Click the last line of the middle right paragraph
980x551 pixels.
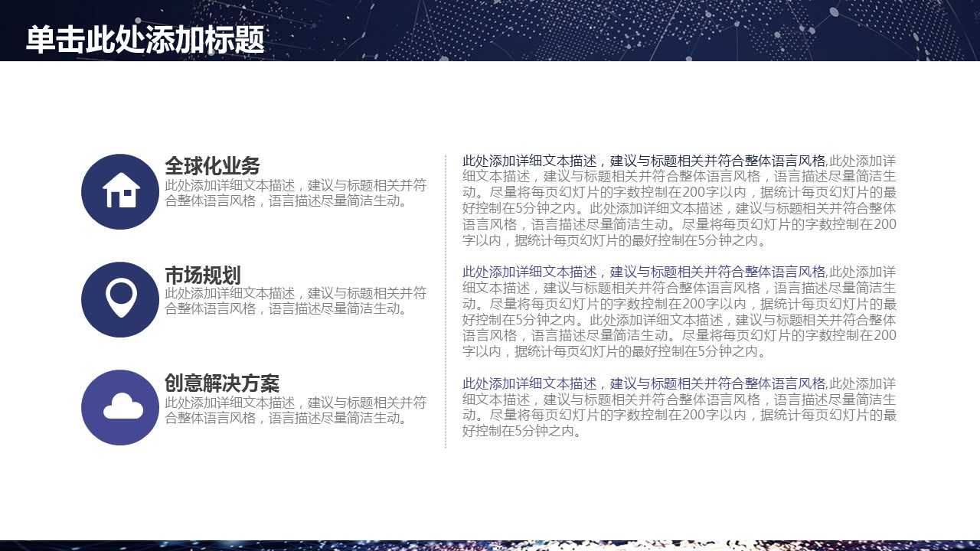(x=614, y=352)
